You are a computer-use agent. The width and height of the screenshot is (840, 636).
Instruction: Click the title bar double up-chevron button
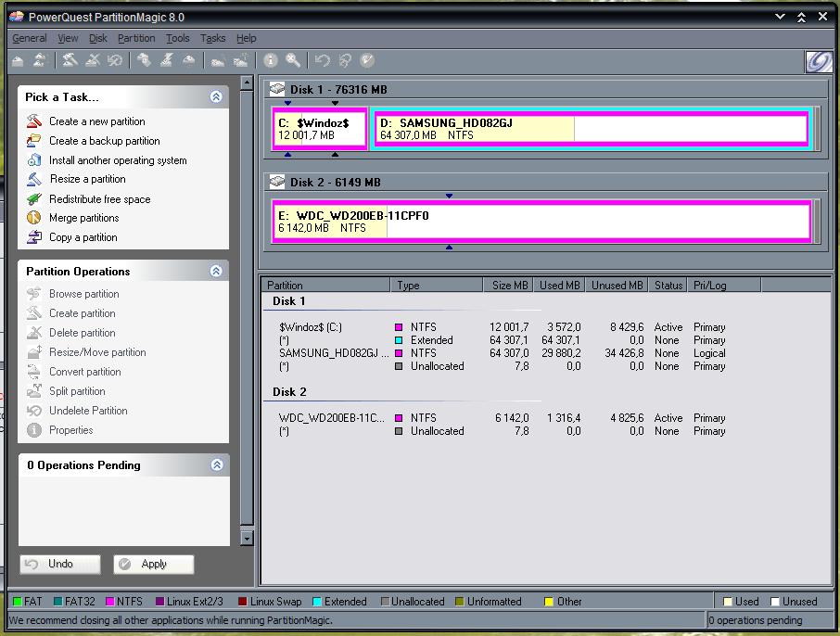[801, 17]
